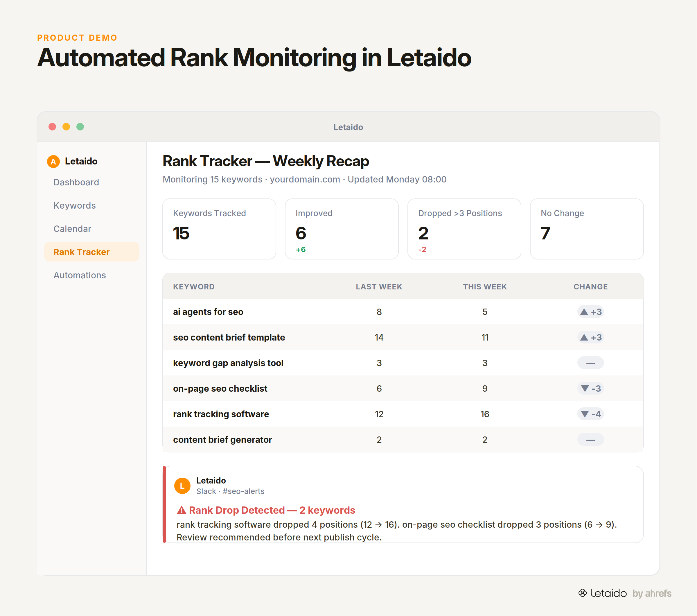Click the red close window dot
Viewport: 697px width, 616px height.
click(x=52, y=127)
